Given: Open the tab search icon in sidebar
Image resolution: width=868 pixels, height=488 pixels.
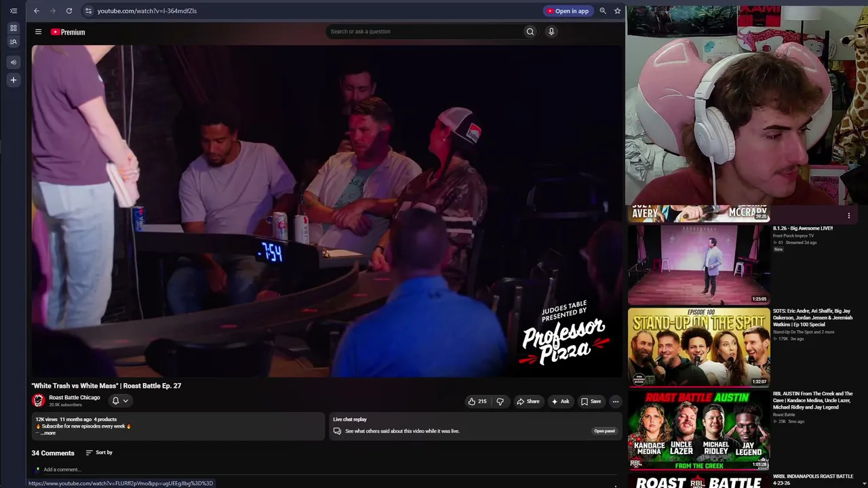Looking at the screenshot, I should (x=13, y=42).
